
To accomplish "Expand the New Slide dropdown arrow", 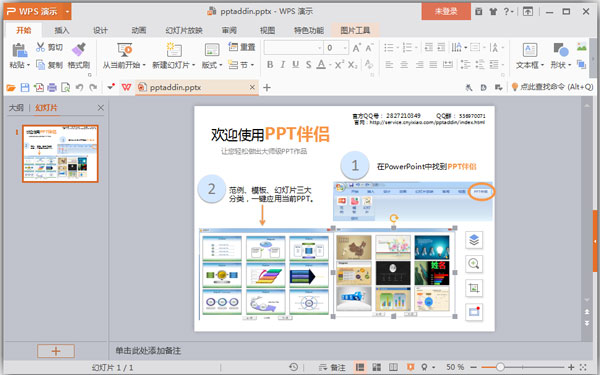I will [x=194, y=65].
